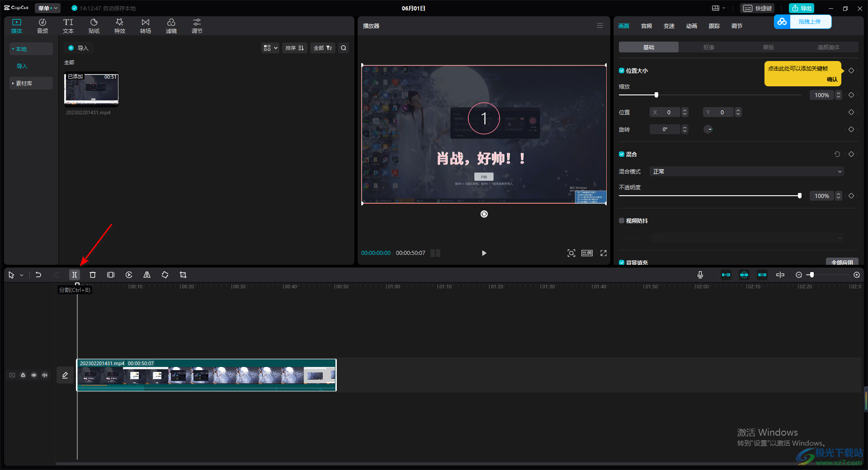Toggle track visibility eye icon
868x470 pixels.
coord(34,375)
